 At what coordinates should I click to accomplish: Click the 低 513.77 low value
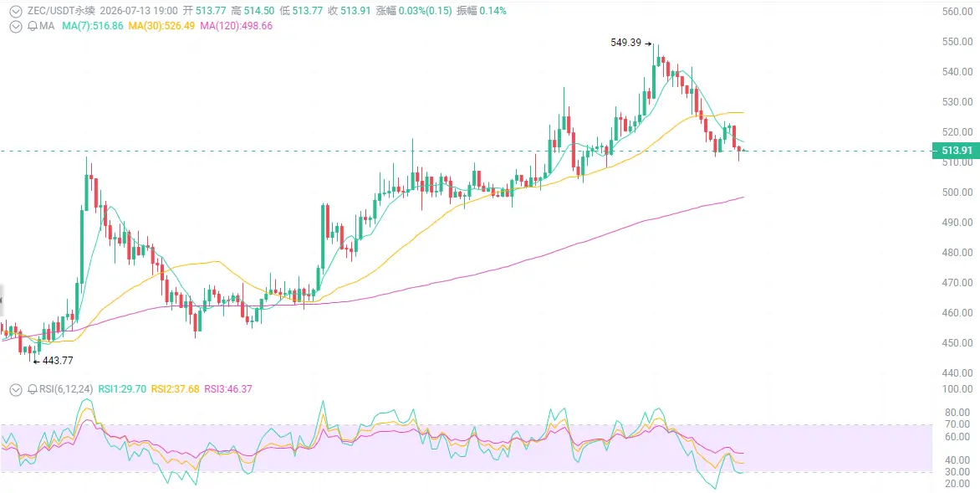tap(301, 11)
